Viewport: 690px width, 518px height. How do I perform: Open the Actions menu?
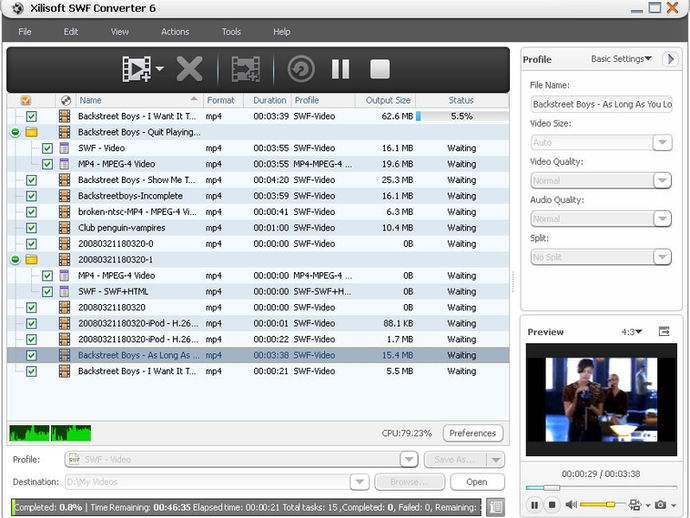coord(175,32)
